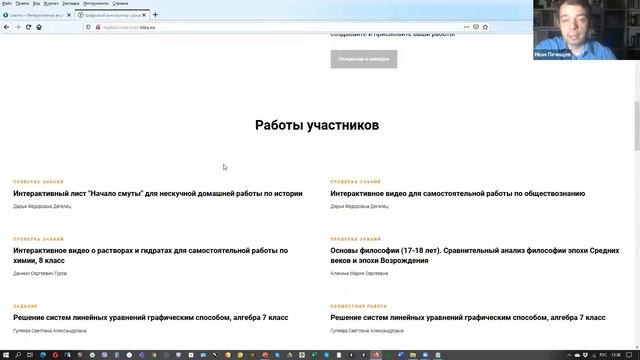The height and width of the screenshot is (360, 640).
Task: Click ПРОВЕРКА ЗНАНИЙ label above Основы философии
Action: coord(356,239)
